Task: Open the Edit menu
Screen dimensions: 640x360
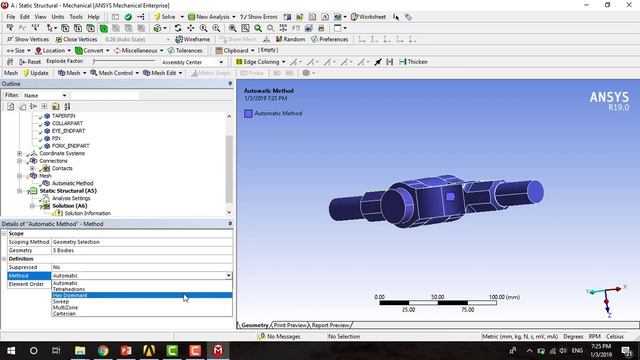Action: tap(25, 17)
